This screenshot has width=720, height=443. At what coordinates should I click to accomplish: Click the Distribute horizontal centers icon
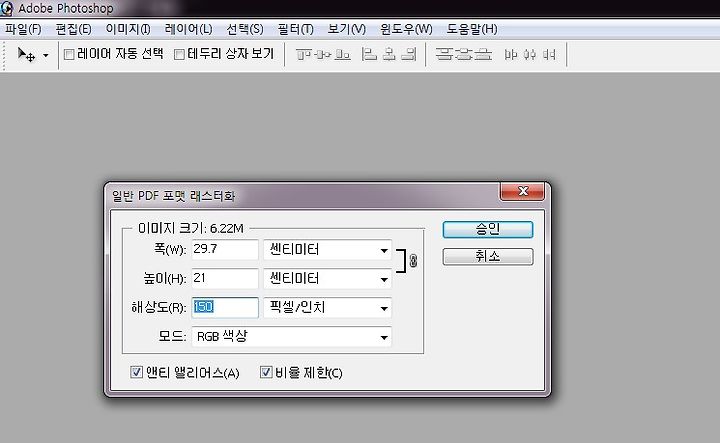click(x=529, y=55)
